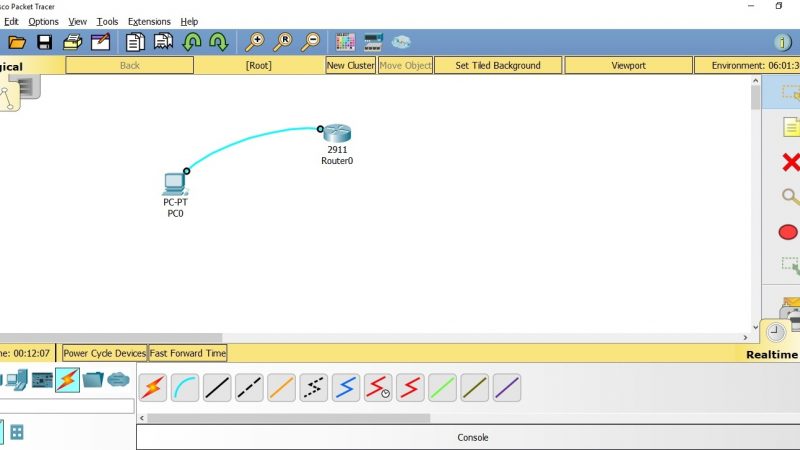800x450 pixels.
Task: Open the custom devices dialog icon
Action: click(x=373, y=42)
